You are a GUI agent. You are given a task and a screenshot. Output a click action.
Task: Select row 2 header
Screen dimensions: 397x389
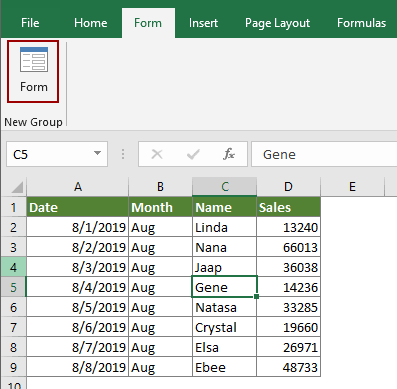pyautogui.click(x=14, y=227)
